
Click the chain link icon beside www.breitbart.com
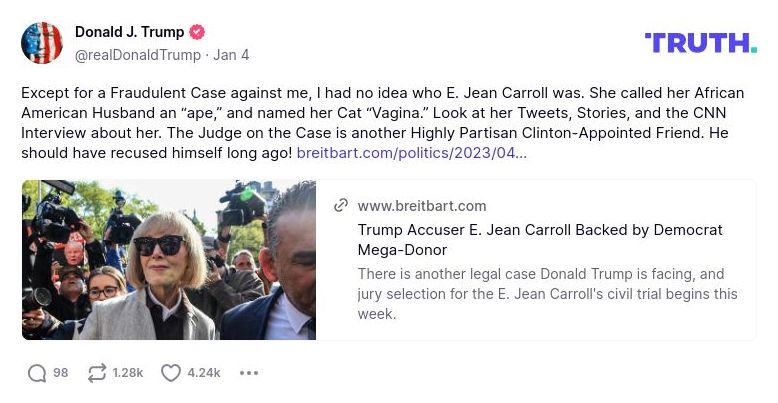tap(341, 206)
